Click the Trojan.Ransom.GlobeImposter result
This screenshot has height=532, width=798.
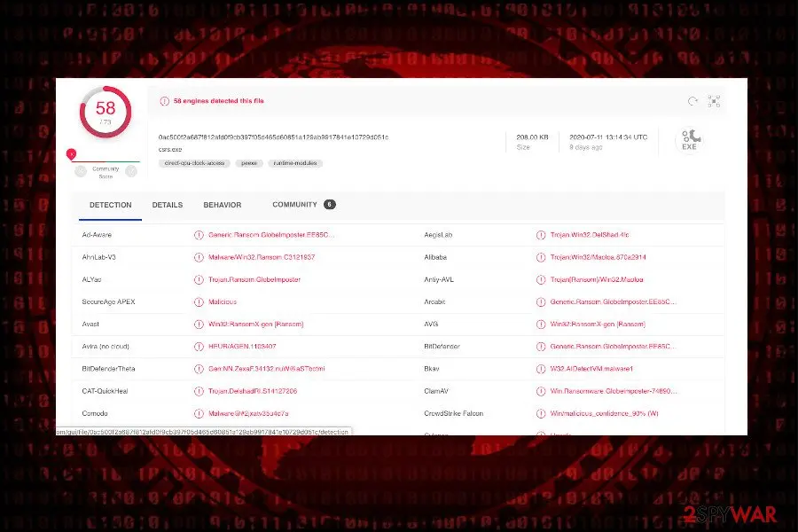click(x=254, y=280)
